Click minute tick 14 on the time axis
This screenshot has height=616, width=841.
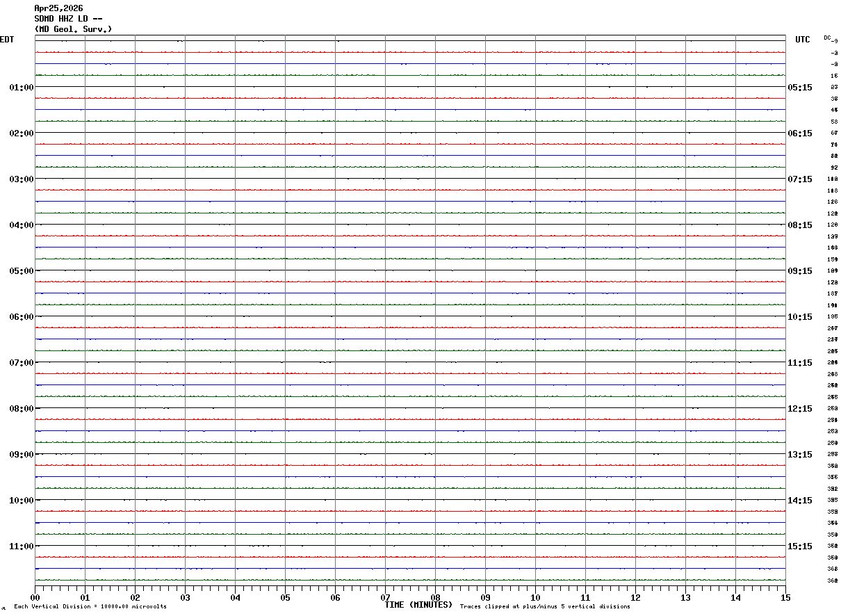(x=735, y=597)
